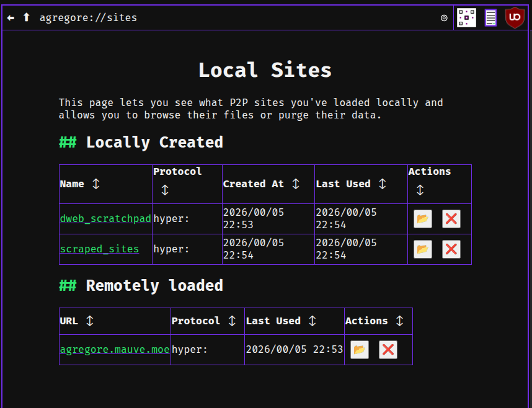
Task: Browse files of dweb_scratchpad via folder icon
Action: 423,219
